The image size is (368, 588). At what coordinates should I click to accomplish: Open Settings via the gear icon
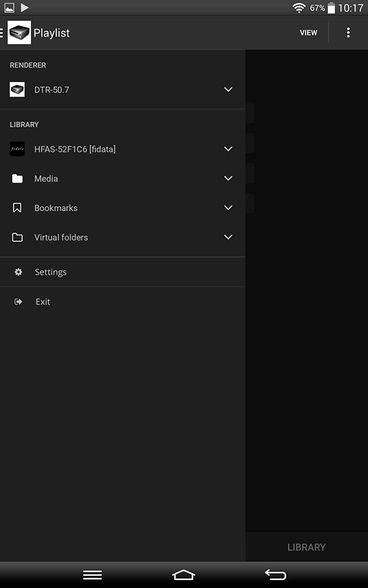pyautogui.click(x=18, y=272)
